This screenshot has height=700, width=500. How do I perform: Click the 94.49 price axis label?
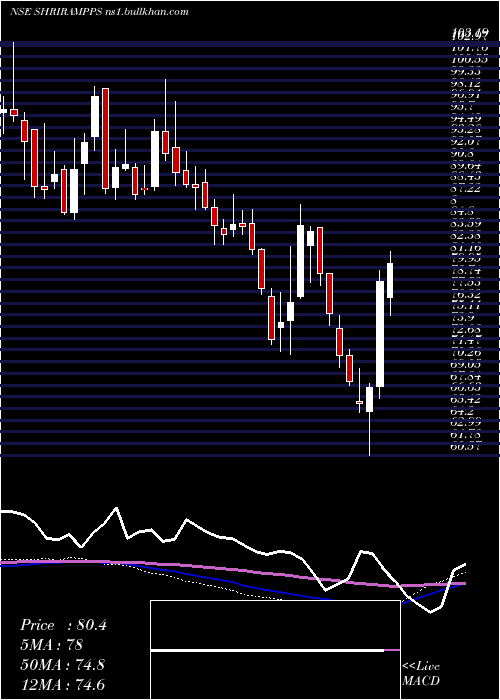pyautogui.click(x=468, y=119)
